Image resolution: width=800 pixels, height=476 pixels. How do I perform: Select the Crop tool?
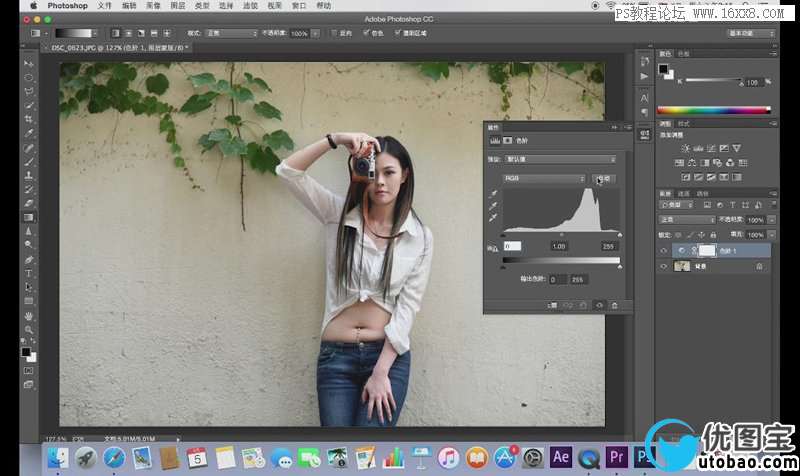[x=28, y=119]
